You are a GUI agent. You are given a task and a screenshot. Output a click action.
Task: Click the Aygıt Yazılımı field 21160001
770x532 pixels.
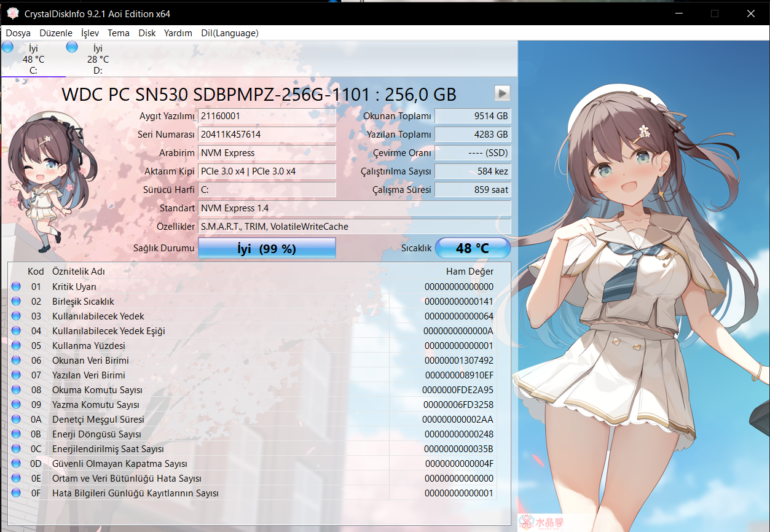point(267,115)
